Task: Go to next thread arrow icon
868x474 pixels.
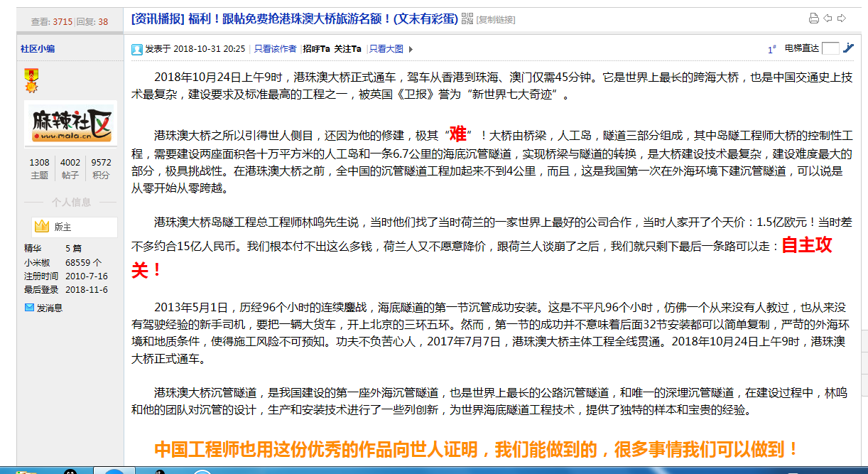Action: [842, 18]
